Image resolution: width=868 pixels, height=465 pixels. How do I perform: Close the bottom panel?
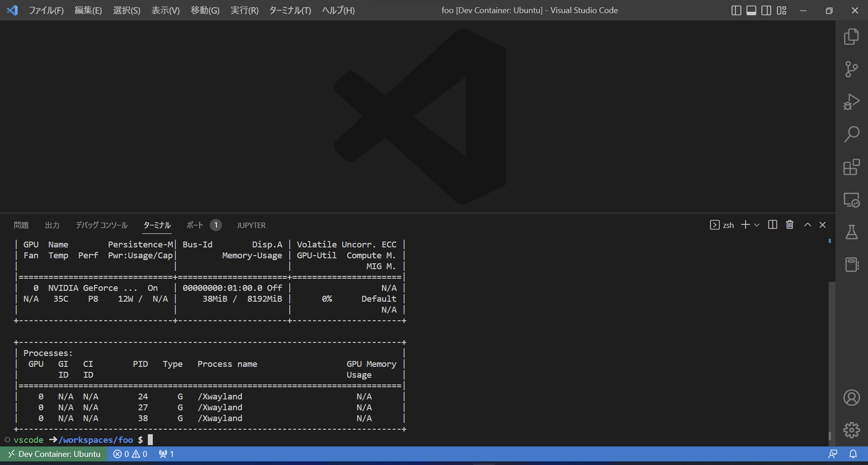click(823, 225)
